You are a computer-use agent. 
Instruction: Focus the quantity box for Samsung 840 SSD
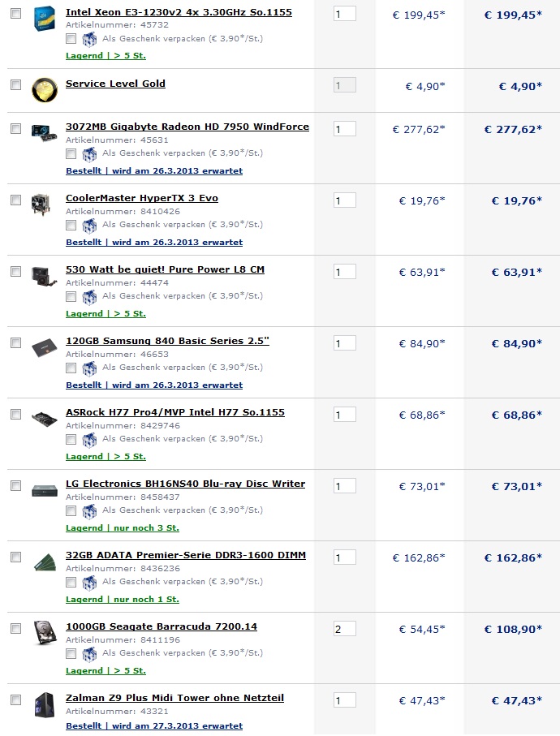coord(344,343)
